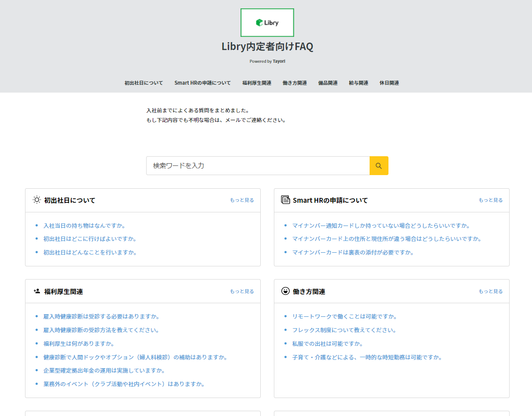The image size is (532, 416).
Task: Click もっと見る in the 初出社日について card
Action: pyautogui.click(x=242, y=200)
